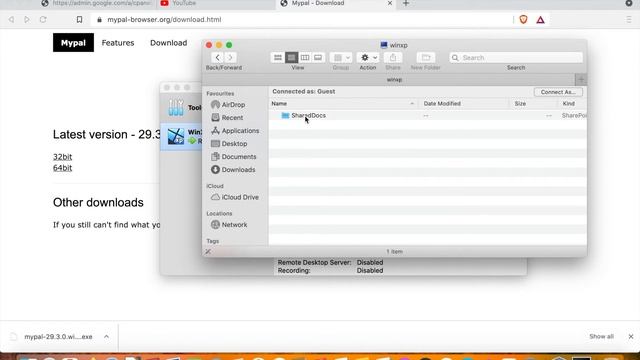Go back in the Finder window
Image resolution: width=640 pixels, height=360 pixels.
point(218,58)
